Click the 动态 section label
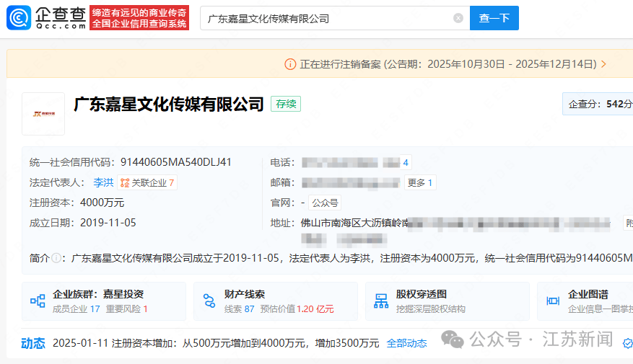This screenshot has width=633, height=364. [33, 343]
